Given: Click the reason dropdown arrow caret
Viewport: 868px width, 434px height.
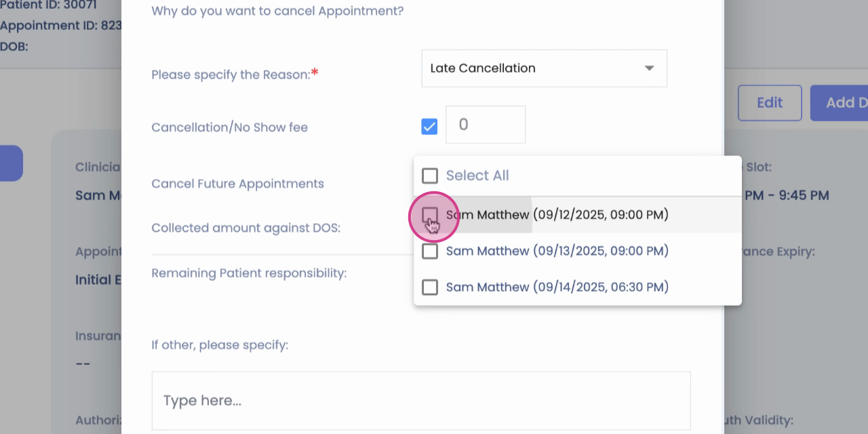Looking at the screenshot, I should 649,68.
